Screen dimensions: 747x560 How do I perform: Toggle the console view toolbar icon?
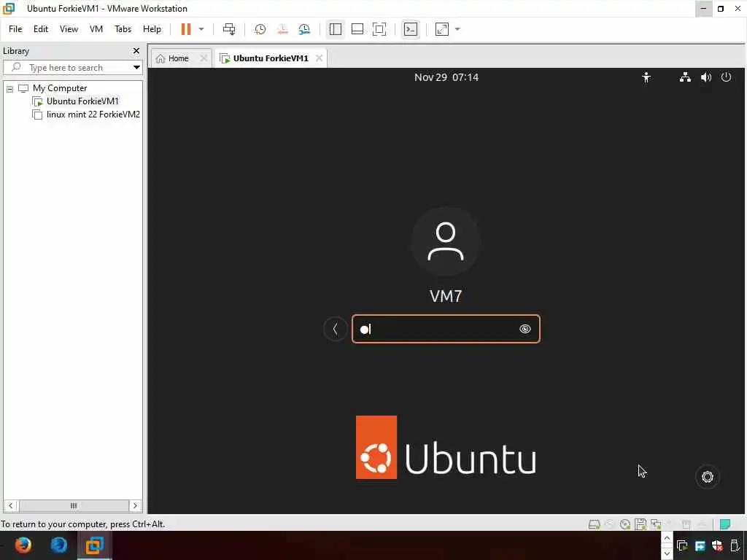[411, 29]
